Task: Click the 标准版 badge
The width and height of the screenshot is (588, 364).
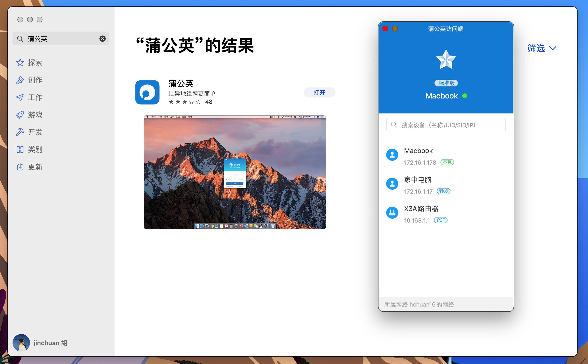Action: pos(446,83)
